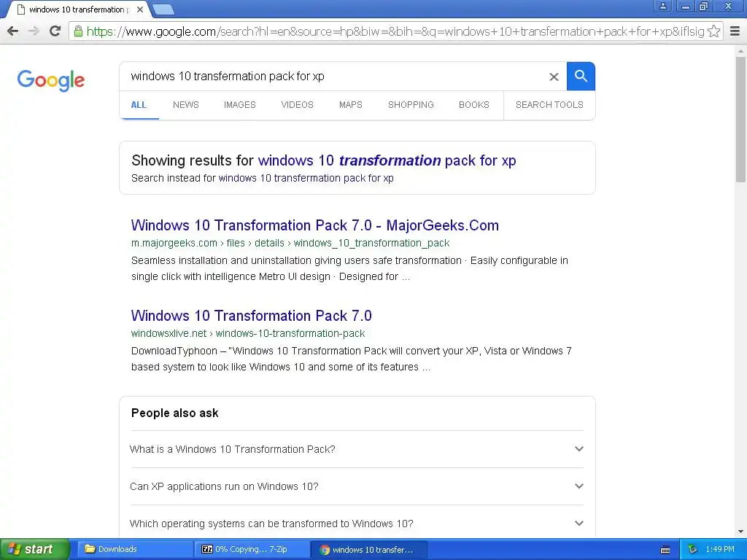Open the Chrome hamburger menu
The height and width of the screenshot is (560, 747).
[x=735, y=31]
